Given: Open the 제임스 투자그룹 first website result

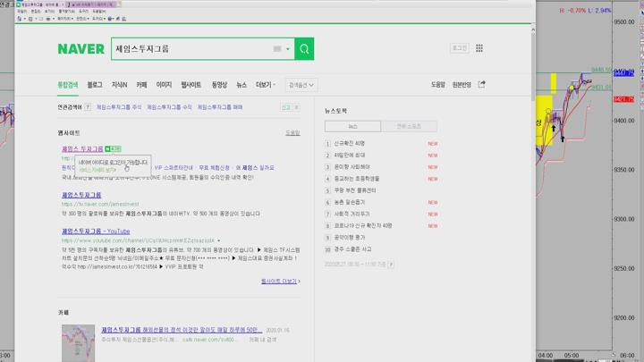Looking at the screenshot, I should tap(82, 148).
